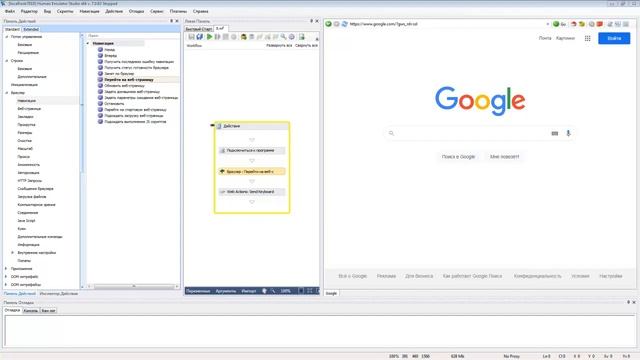Image resolution: width=640 pixels, height=360 pixels.
Task: Click the on-screen keyboard icon in Google search
Action: [x=554, y=133]
